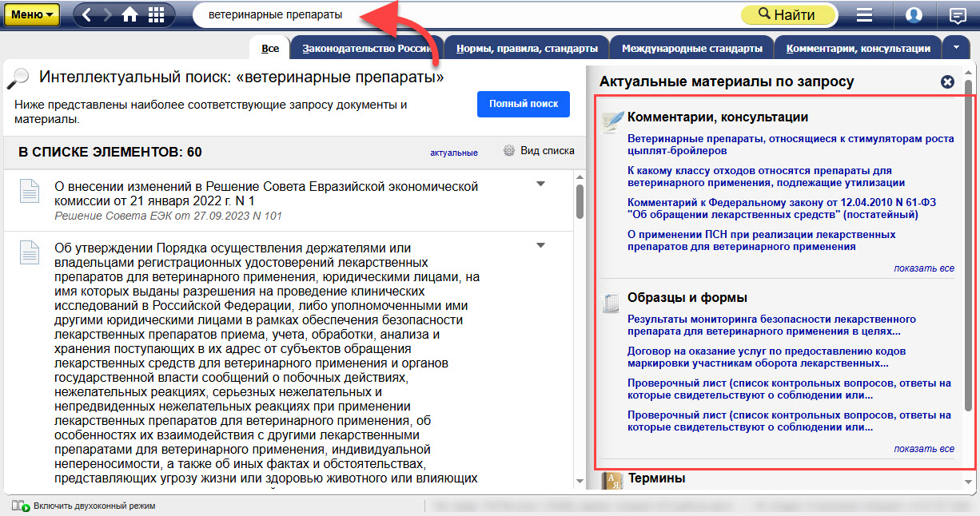Open the hamburger menu icon
The image size is (980, 516).
pos(864,15)
